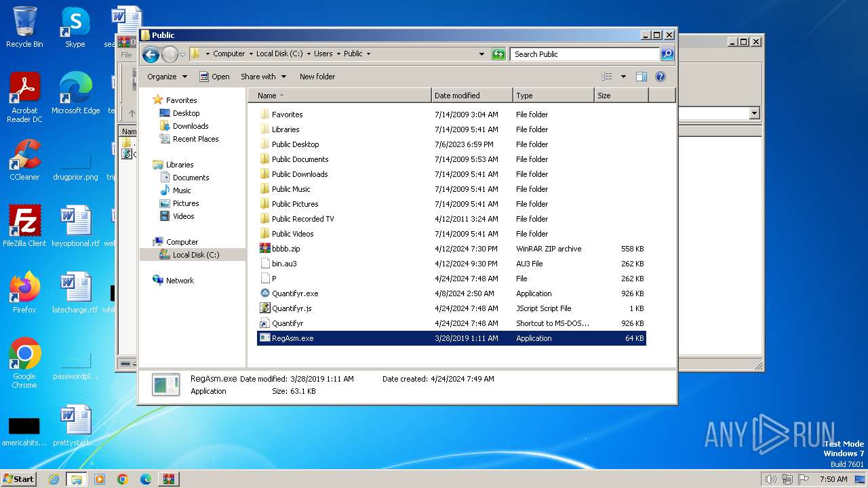Select the Public Recorded TV folder

297,219
